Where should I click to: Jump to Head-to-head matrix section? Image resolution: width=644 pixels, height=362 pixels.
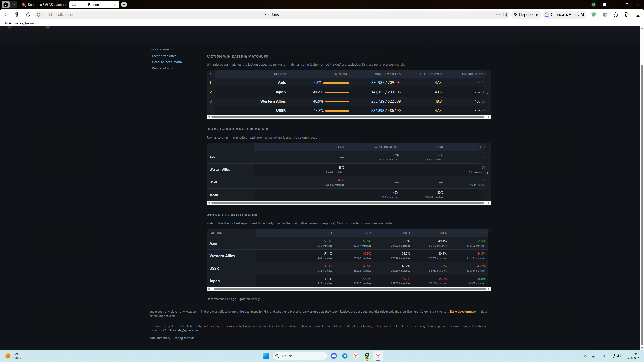pos(167,62)
